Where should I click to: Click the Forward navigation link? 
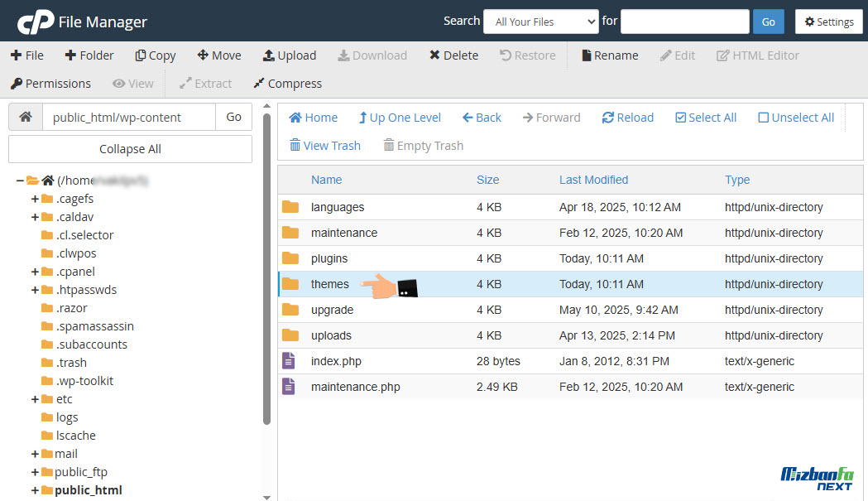coord(551,118)
